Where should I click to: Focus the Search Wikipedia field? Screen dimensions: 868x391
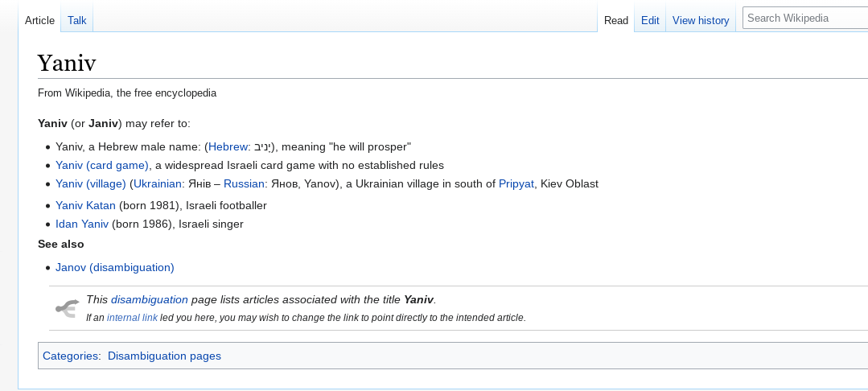[805, 19]
